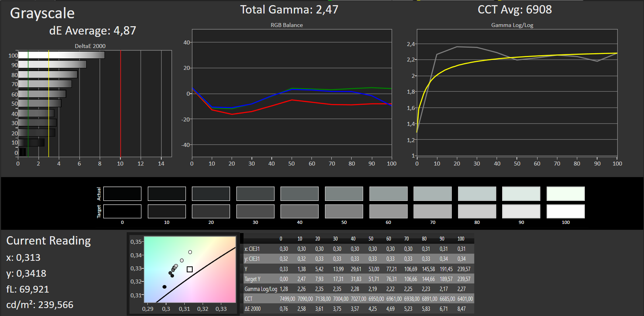
Task: Select the Actual swatch for level 20
Action: 211,194
